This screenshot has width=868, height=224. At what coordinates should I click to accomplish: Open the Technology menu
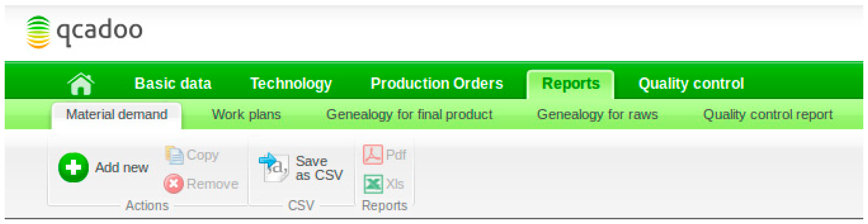click(291, 84)
